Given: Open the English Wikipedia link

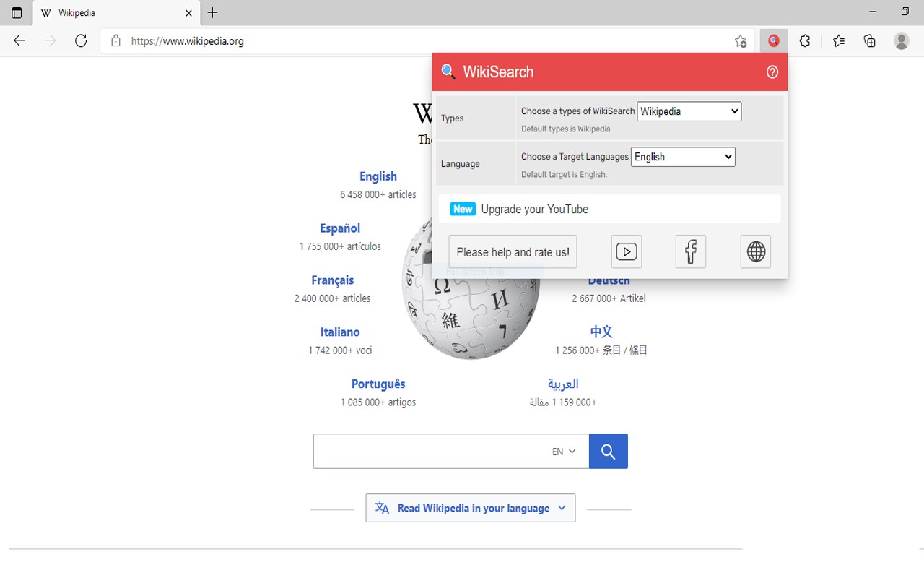Looking at the screenshot, I should click(x=378, y=176).
